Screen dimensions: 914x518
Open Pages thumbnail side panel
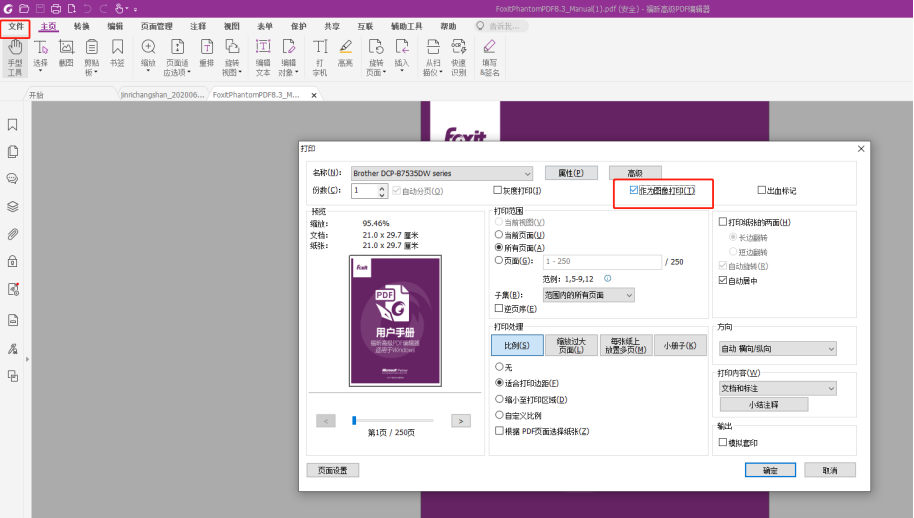12,151
